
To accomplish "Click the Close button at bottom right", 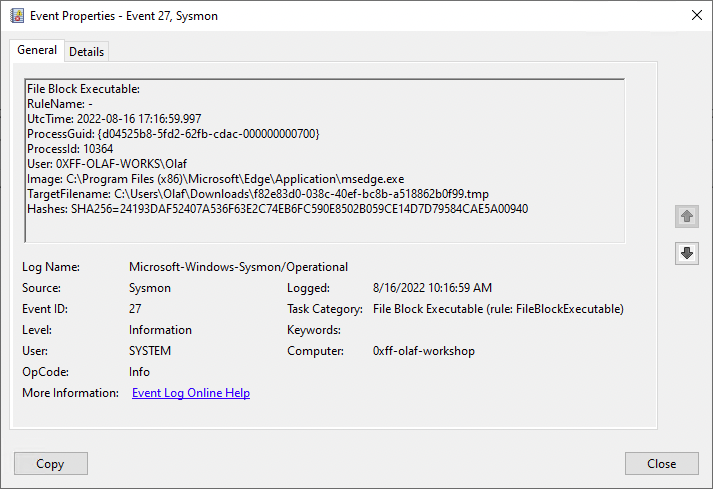I will point(661,464).
